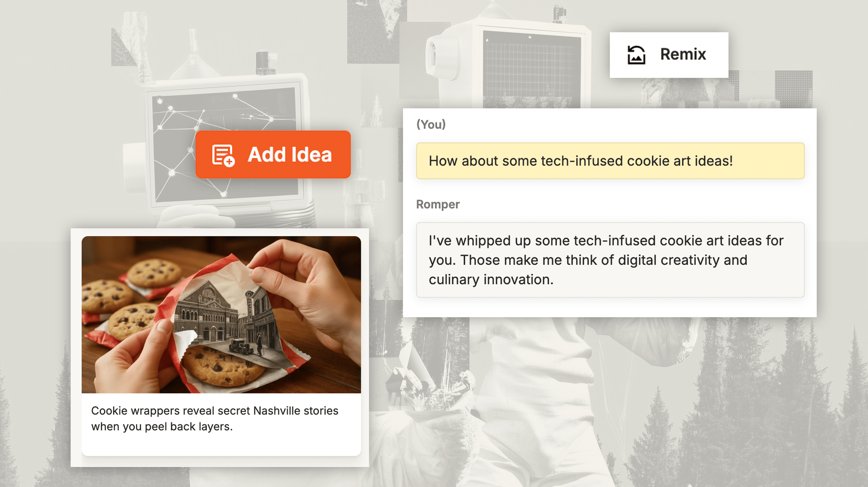This screenshot has width=868, height=487.
Task: Click the Remix image-refresh icon
Action: (636, 55)
